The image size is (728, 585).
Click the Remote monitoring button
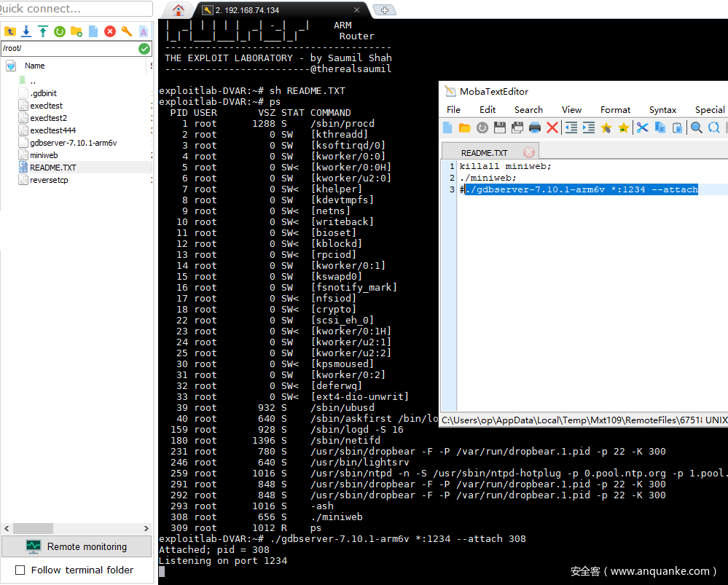pyautogui.click(x=77, y=546)
